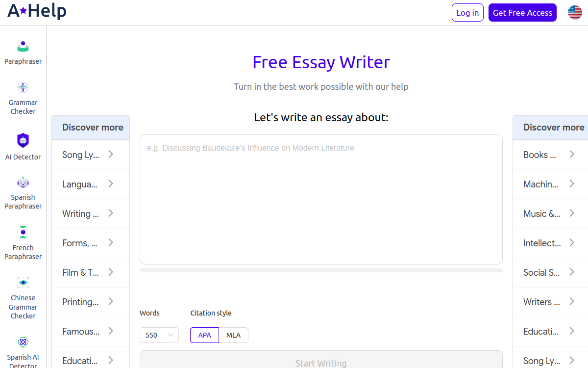This screenshot has height=368, width=588.
Task: Go to A*Help home logo
Action: pyautogui.click(x=37, y=11)
